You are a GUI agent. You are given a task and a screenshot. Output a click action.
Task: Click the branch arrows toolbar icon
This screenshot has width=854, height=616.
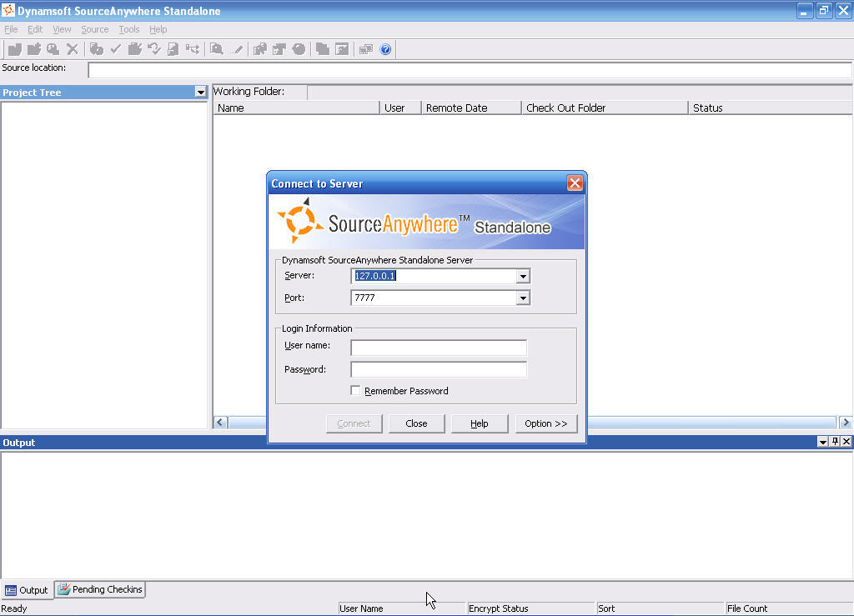click(x=193, y=49)
